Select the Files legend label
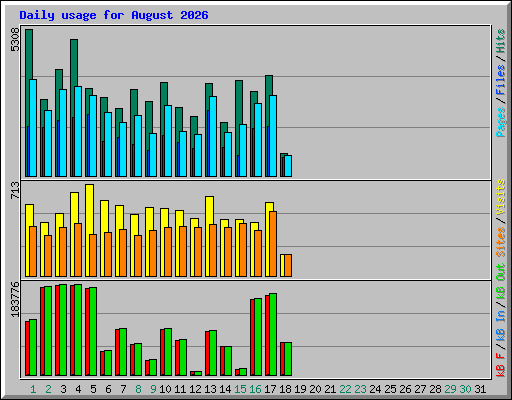Screen dimensions: 512x400 coord(501,80)
